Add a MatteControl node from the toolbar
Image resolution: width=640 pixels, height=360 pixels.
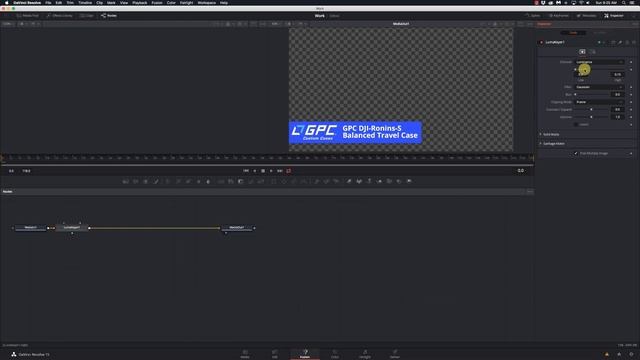coord(240,181)
